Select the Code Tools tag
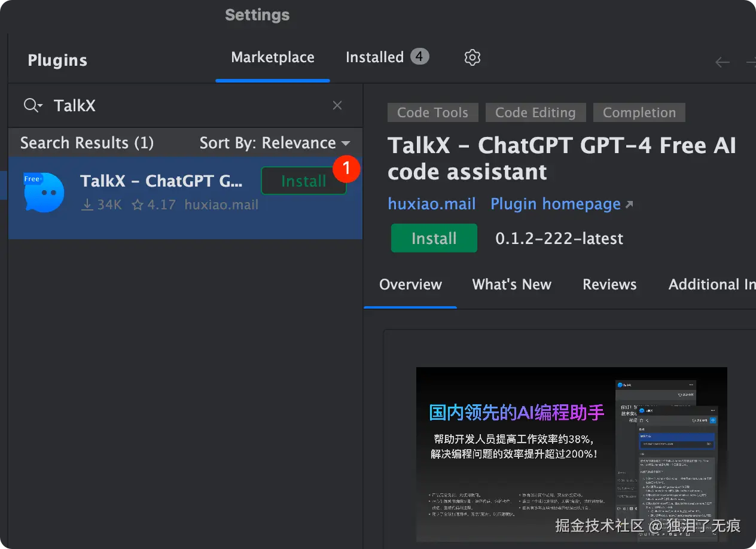Viewport: 756px width, 549px height. [432, 112]
